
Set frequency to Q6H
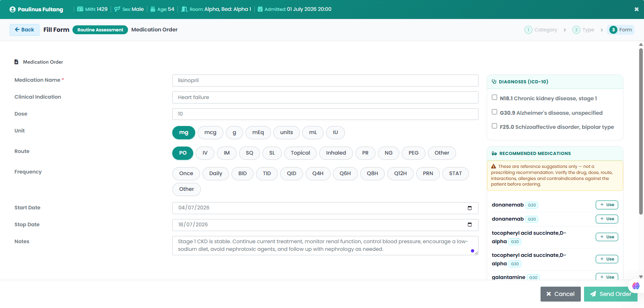pyautogui.click(x=345, y=174)
